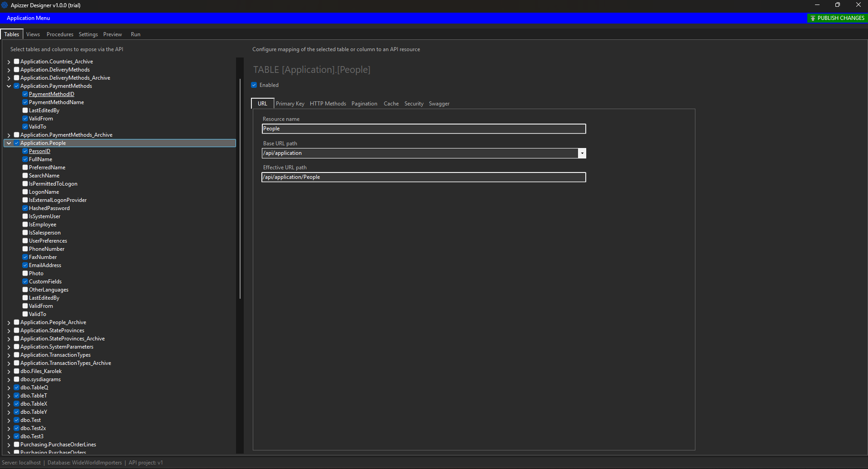The height and width of the screenshot is (469, 868).
Task: Uncheck the Application.People table checkbox
Action: coord(16,143)
